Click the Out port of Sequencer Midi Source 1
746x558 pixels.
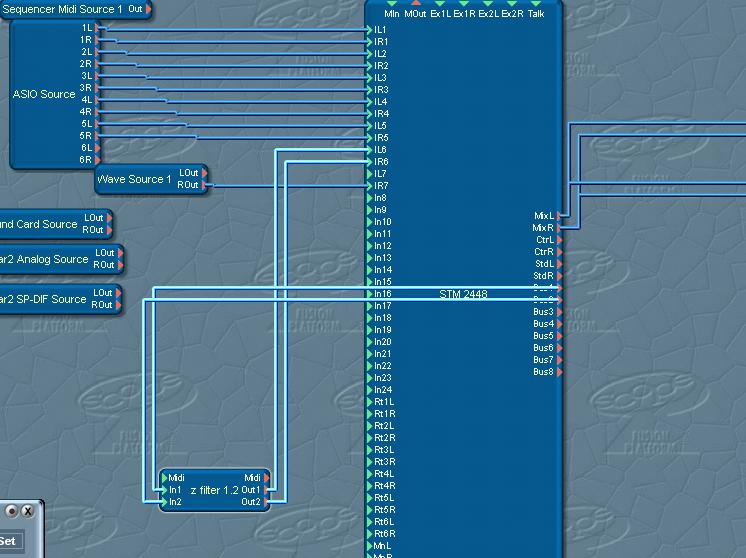148,9
